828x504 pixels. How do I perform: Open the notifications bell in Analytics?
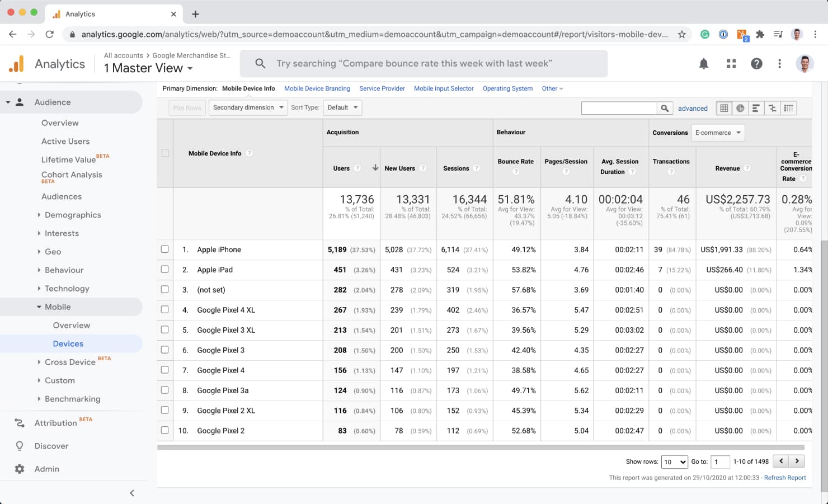click(x=703, y=63)
